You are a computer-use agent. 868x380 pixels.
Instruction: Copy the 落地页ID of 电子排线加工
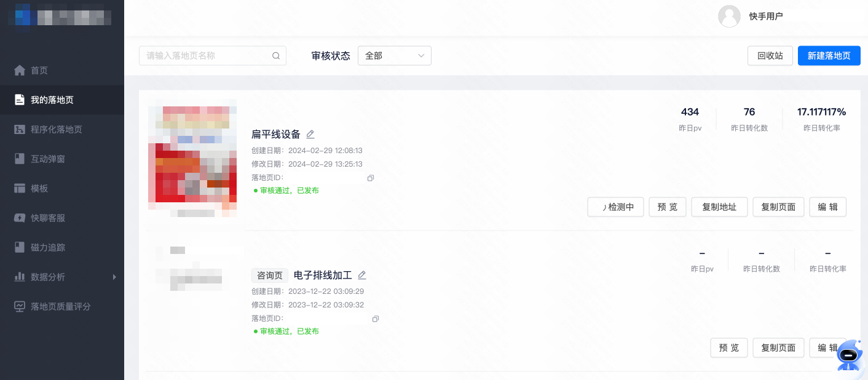point(376,319)
